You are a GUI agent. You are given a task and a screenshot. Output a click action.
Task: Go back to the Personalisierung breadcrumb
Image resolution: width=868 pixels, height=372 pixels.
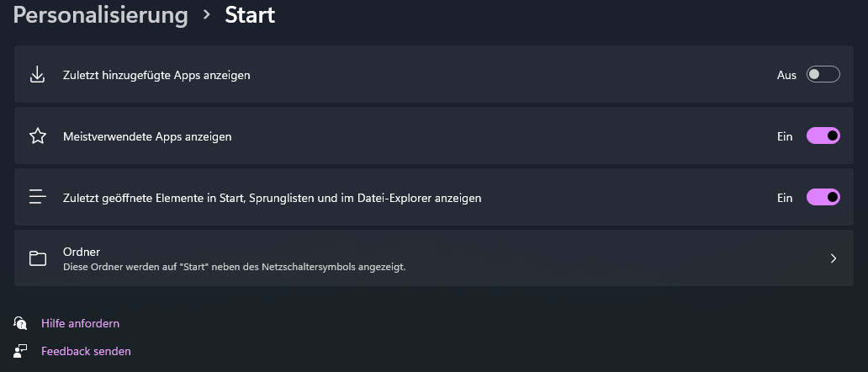[x=100, y=15]
